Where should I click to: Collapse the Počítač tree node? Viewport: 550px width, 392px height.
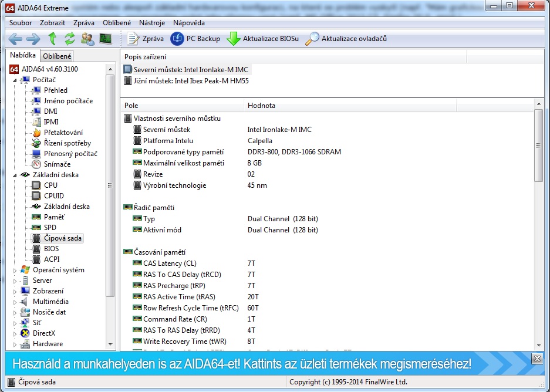click(x=15, y=80)
